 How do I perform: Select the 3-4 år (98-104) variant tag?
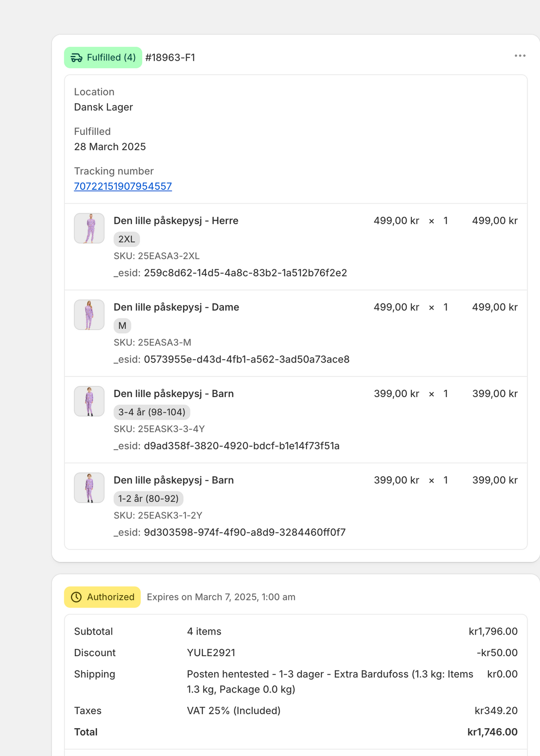[152, 412]
